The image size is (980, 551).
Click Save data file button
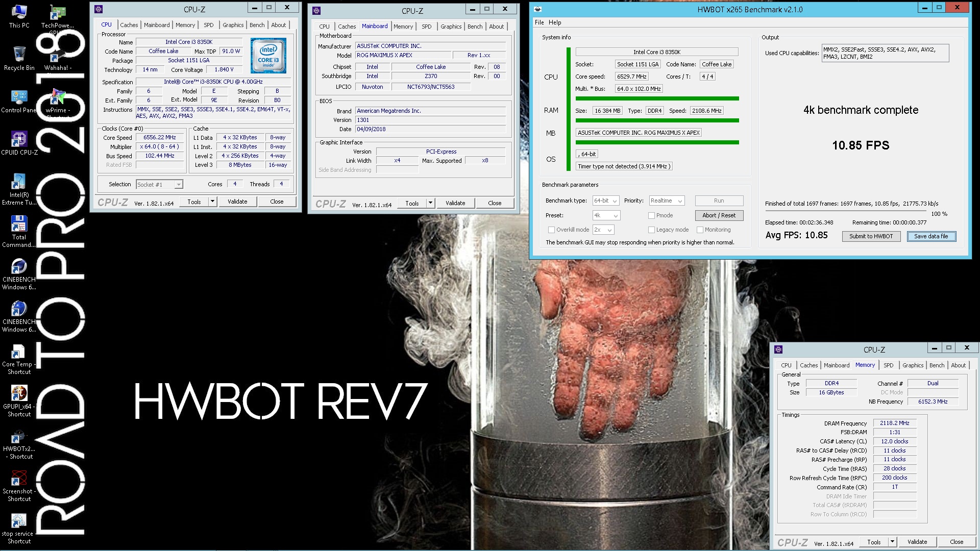tap(931, 236)
